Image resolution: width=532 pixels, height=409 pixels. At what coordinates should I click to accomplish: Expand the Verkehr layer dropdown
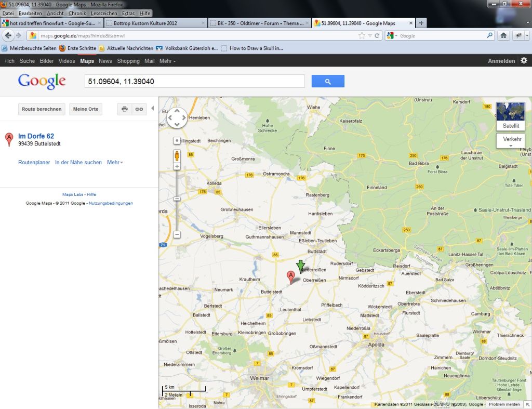512,141
